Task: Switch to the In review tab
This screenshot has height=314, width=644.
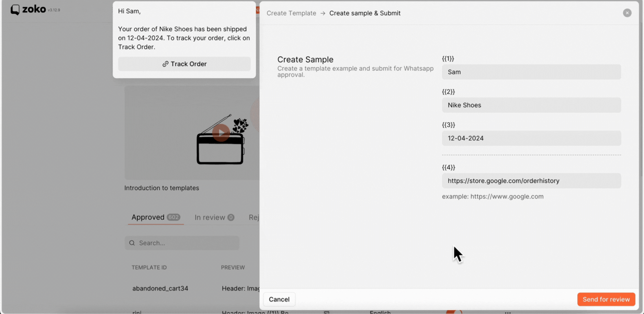Action: tap(214, 217)
